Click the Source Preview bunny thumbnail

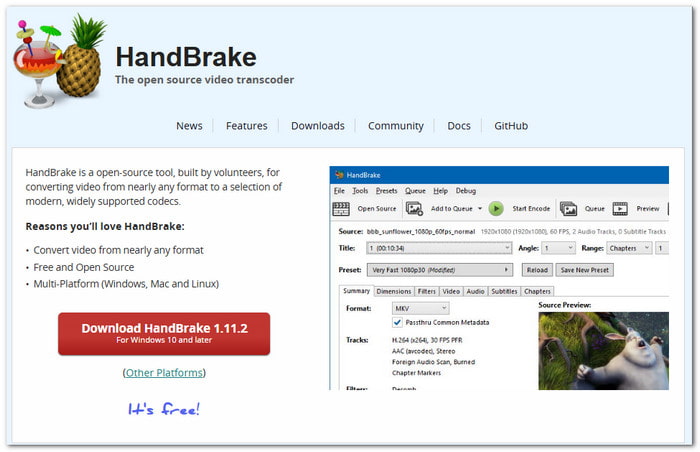click(x=604, y=351)
